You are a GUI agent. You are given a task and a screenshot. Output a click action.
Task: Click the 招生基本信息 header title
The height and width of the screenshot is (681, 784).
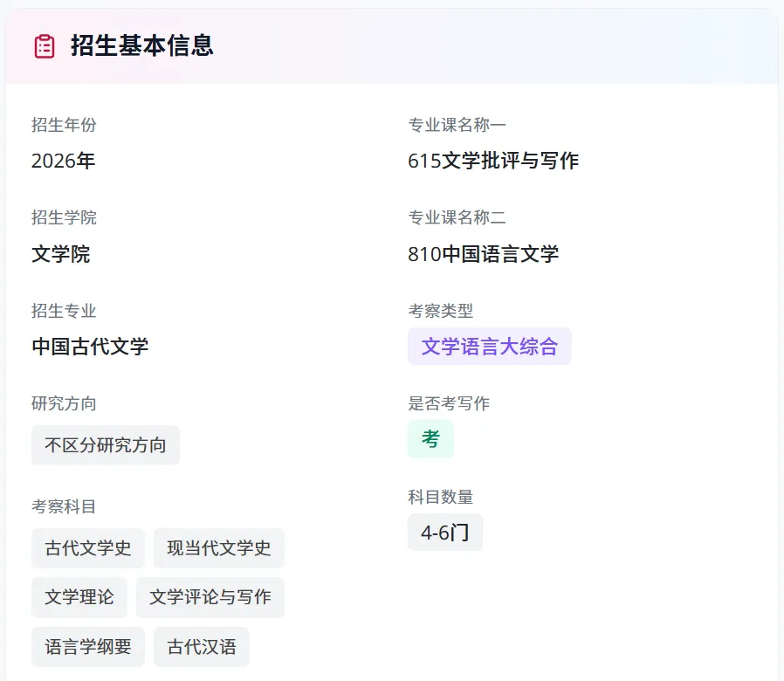tap(142, 45)
